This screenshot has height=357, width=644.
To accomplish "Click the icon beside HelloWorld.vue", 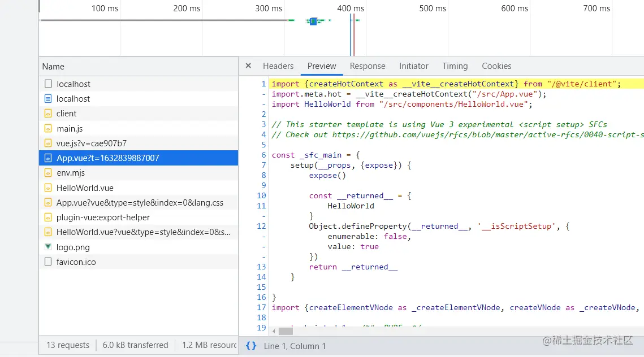I will tap(48, 188).
